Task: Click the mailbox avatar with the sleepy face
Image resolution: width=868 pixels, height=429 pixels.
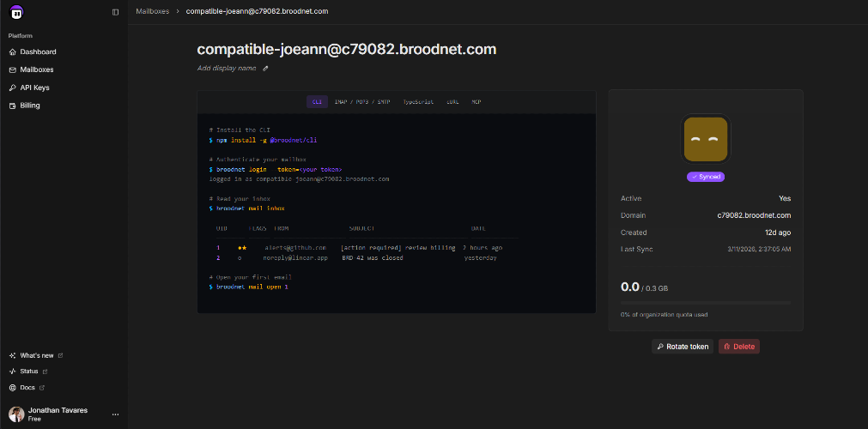Action: 705,139
